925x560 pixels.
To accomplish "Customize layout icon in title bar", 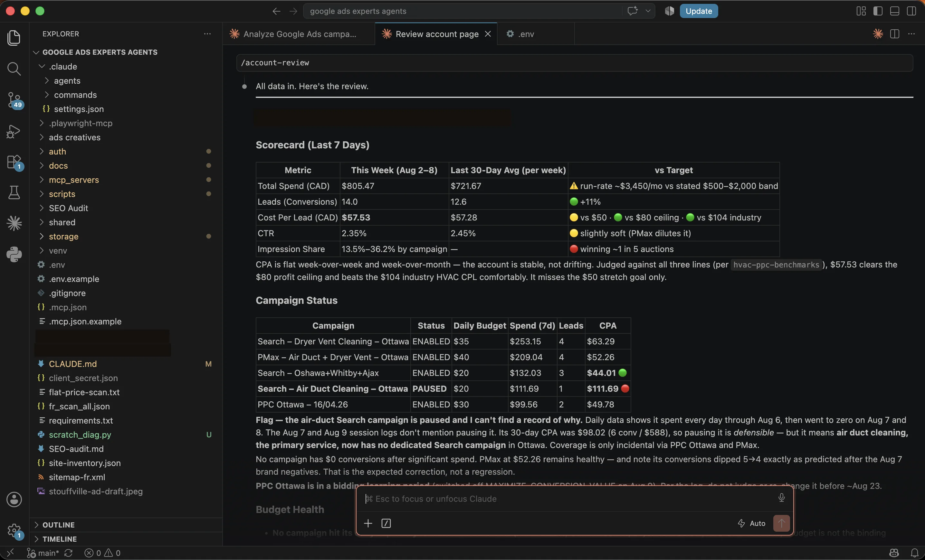I will point(861,11).
